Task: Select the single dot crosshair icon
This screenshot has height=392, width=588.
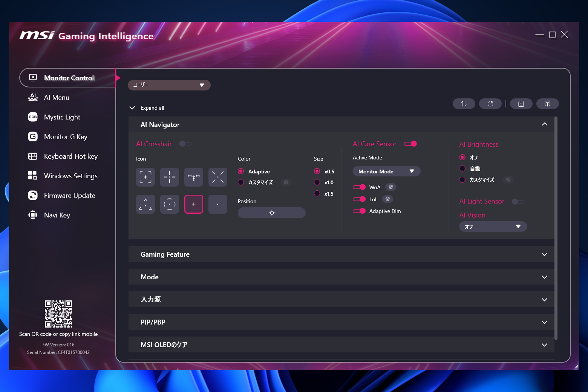Action: 217,204
